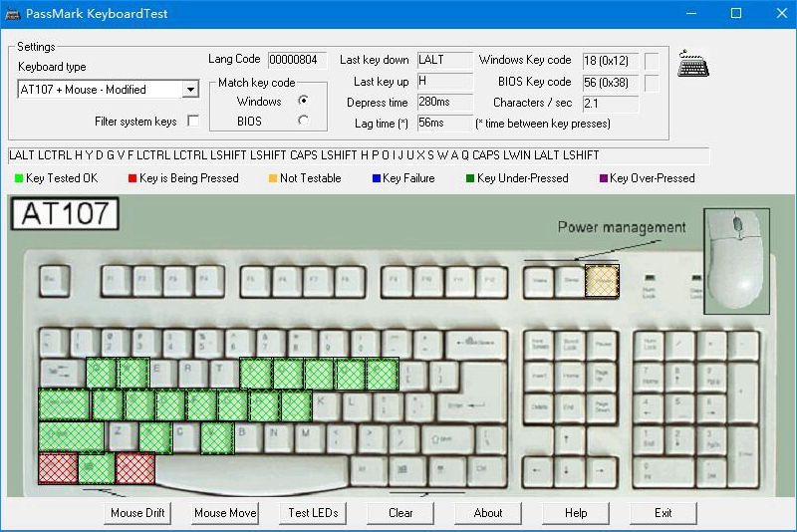Click the Last key up field
This screenshot has height=532, width=797.
[x=444, y=82]
